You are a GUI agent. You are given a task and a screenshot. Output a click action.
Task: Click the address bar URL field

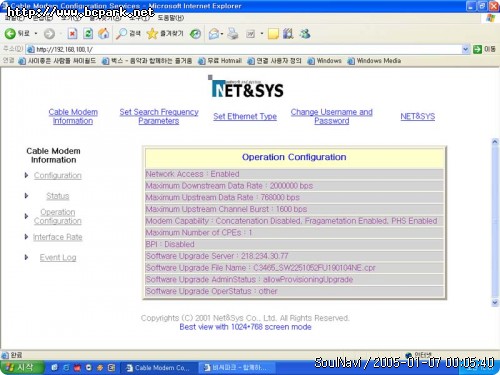[244, 49]
